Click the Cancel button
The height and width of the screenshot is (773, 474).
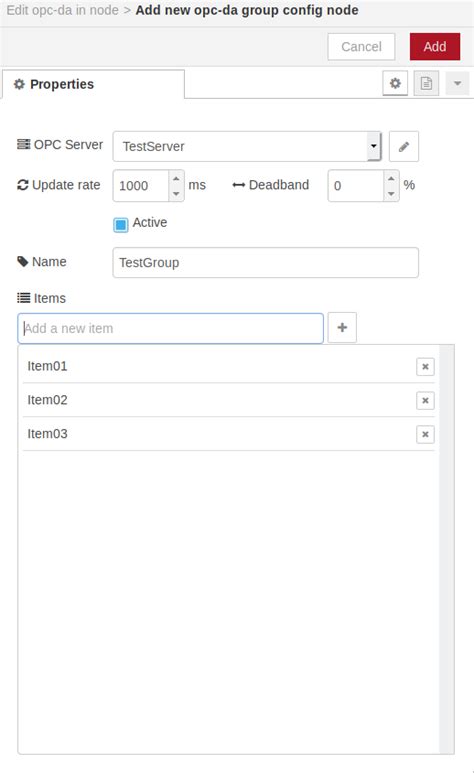click(362, 47)
